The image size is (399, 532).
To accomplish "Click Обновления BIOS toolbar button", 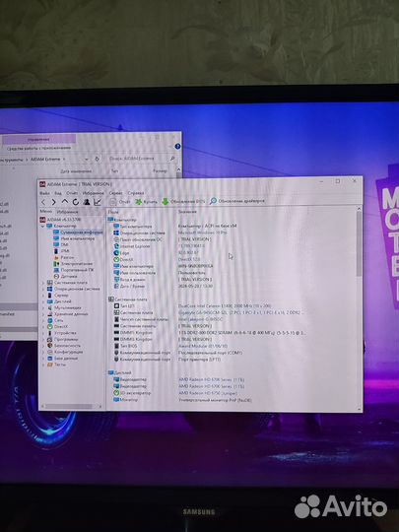I will (x=183, y=202).
